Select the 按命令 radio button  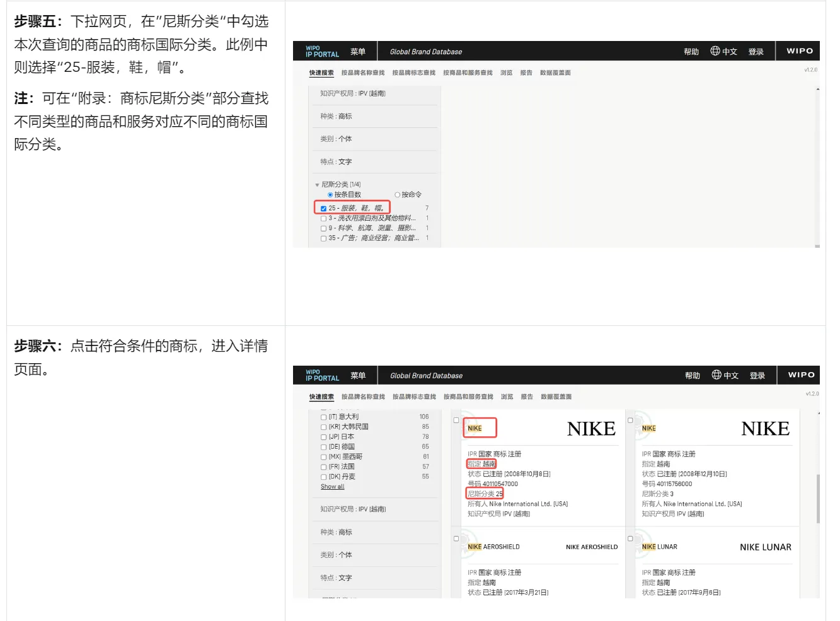pos(397,195)
